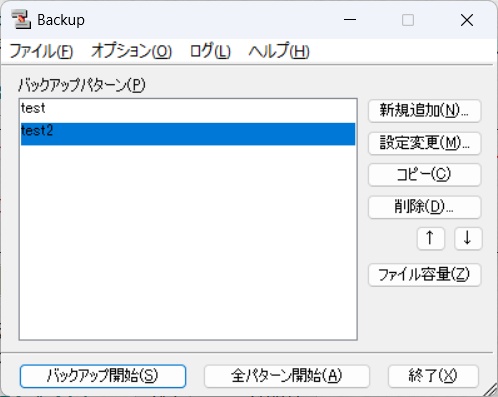498x397 pixels.
Task: Start backup with バックアップ開始(S)
Action: [x=103, y=376]
